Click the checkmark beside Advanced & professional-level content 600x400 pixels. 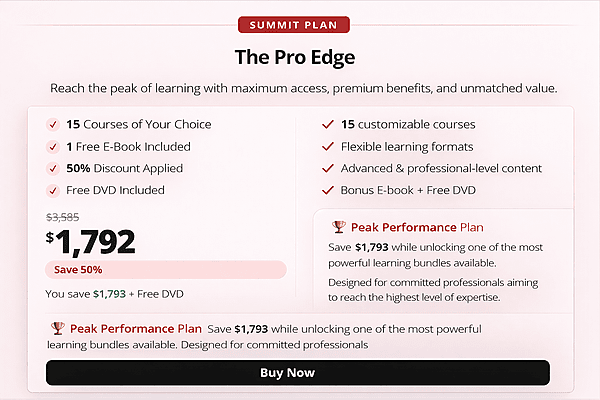[328, 168]
